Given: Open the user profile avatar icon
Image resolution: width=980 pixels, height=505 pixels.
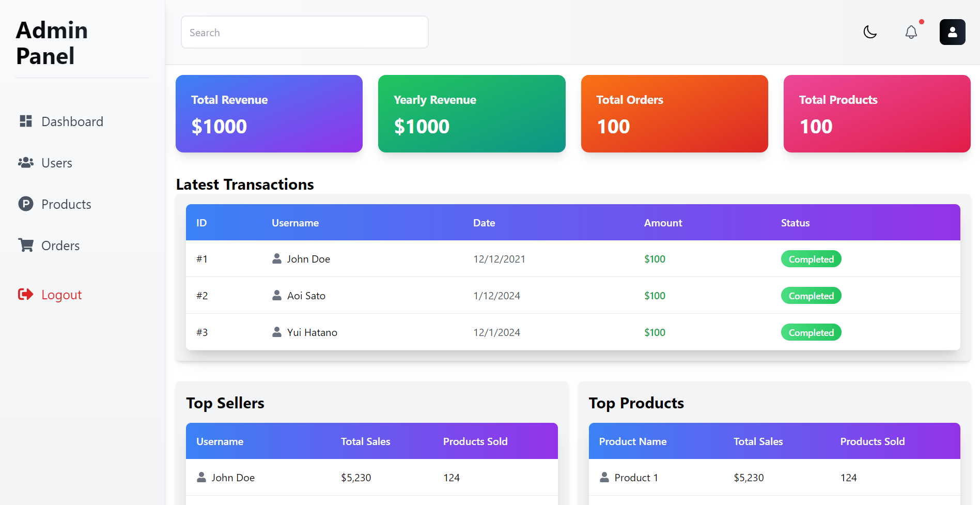Looking at the screenshot, I should [952, 32].
